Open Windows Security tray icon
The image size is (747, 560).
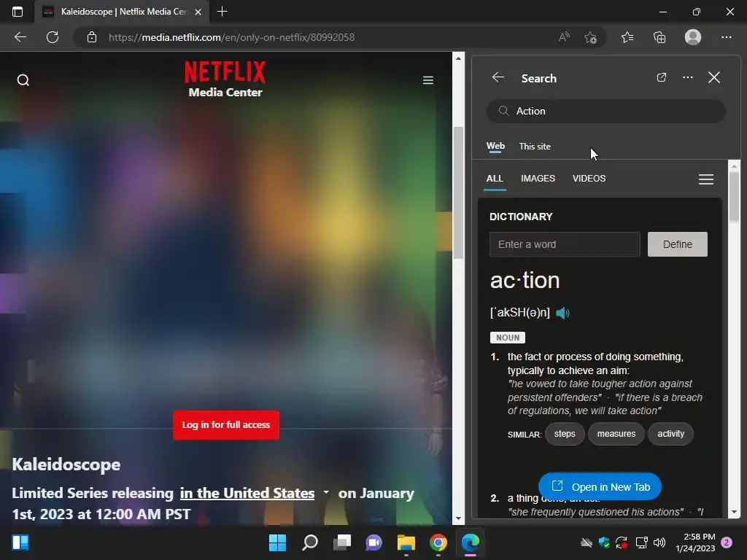click(604, 542)
